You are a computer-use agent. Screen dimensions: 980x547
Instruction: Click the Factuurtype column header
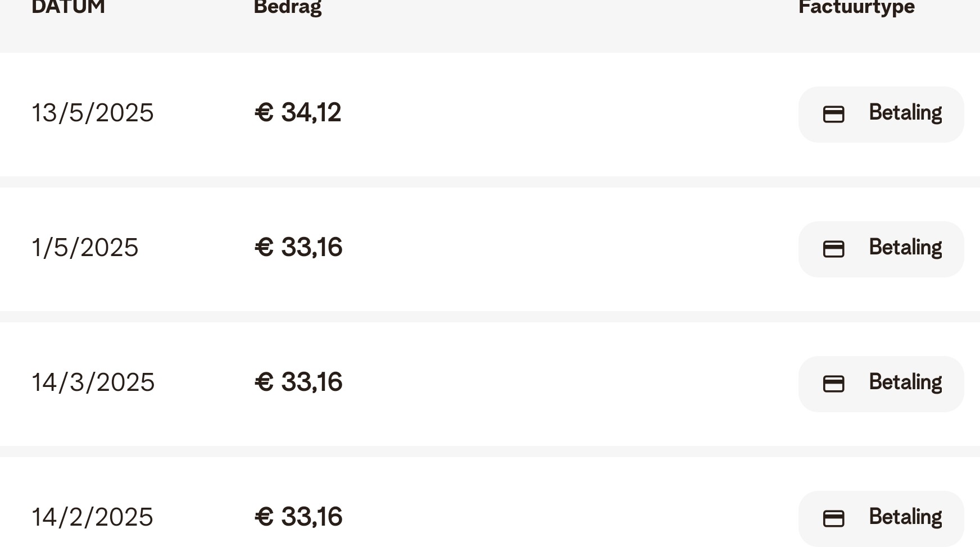(856, 7)
